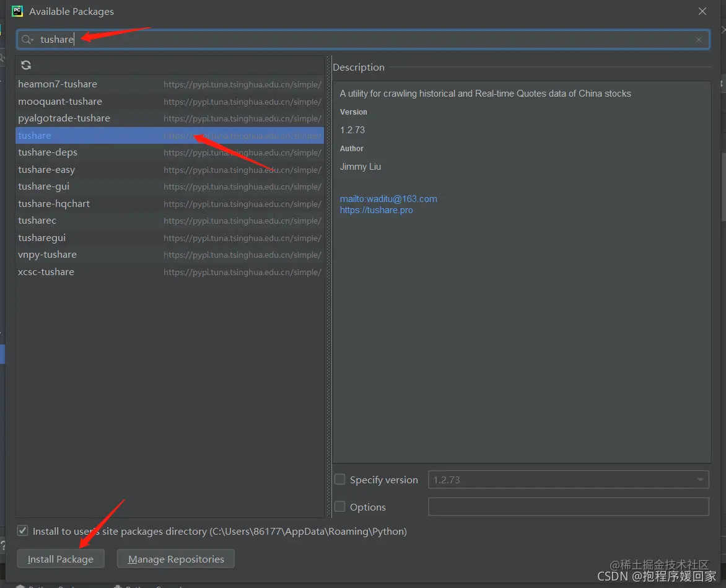The height and width of the screenshot is (588, 726).
Task: Clear the search field with the x icon
Action: click(699, 40)
